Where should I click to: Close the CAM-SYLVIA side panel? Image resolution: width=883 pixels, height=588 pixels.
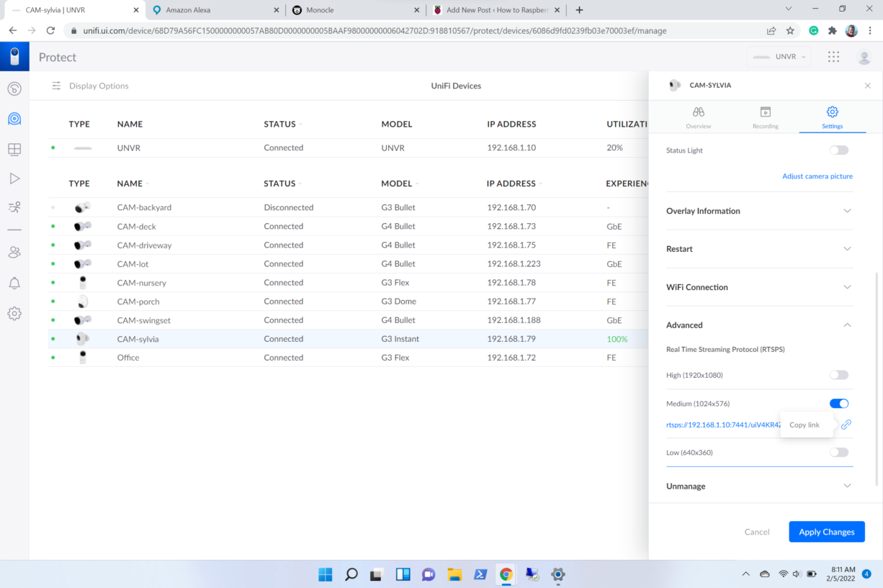[867, 86]
